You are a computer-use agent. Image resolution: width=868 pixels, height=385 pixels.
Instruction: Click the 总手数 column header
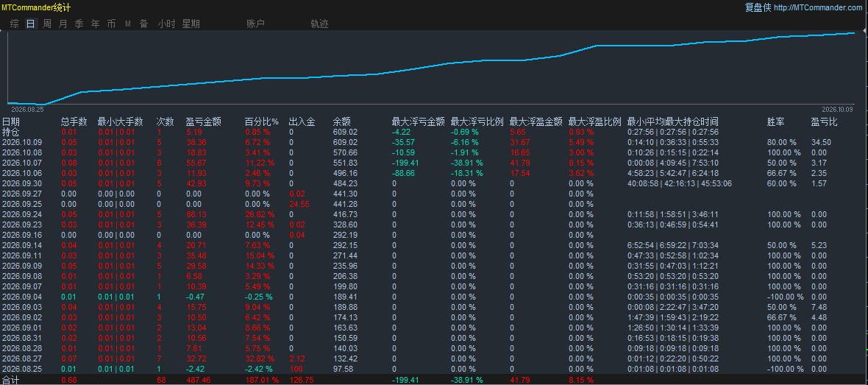point(74,122)
